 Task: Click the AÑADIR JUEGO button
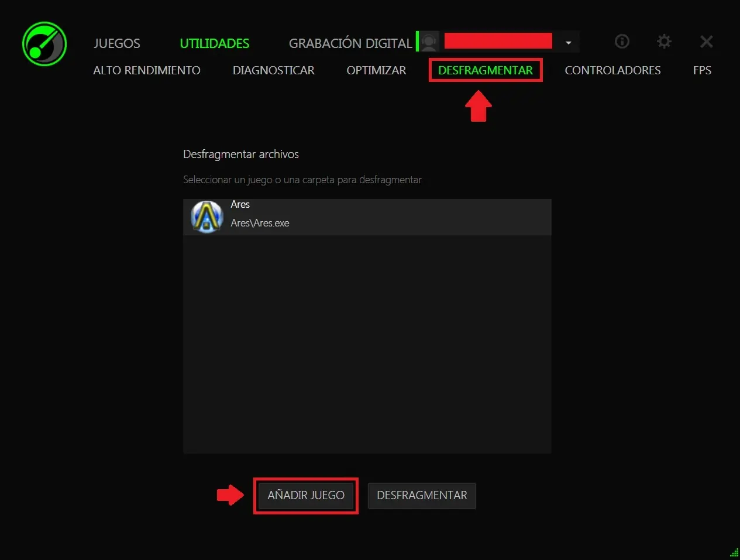(x=306, y=495)
